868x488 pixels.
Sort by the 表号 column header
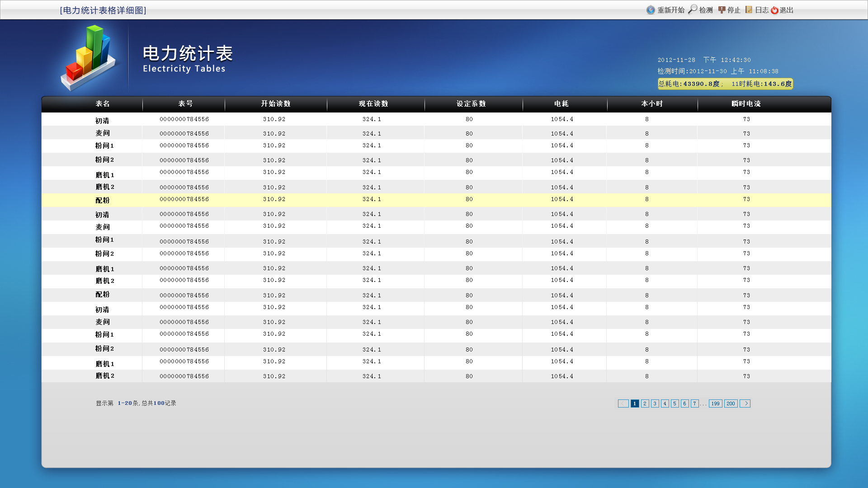click(x=185, y=104)
